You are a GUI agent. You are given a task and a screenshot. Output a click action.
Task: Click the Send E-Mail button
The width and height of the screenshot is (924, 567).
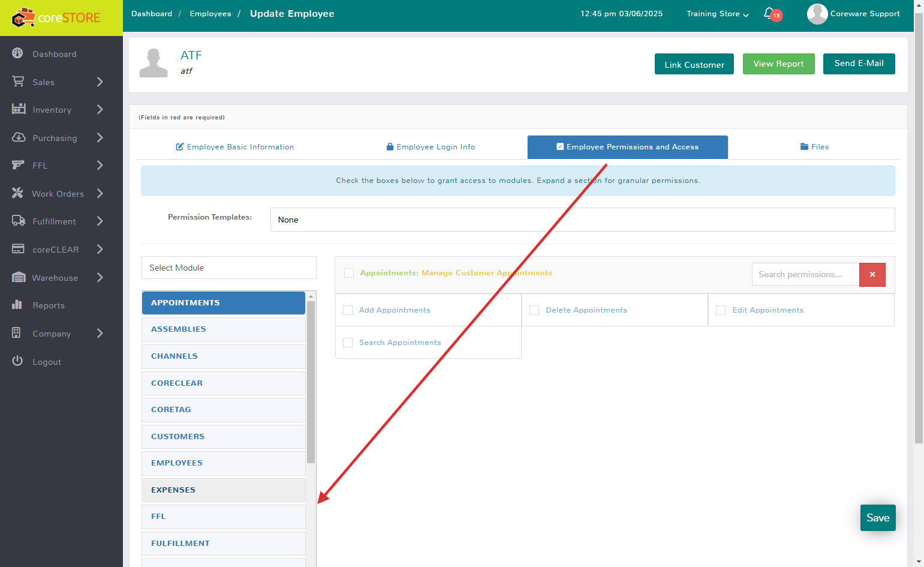tap(859, 64)
